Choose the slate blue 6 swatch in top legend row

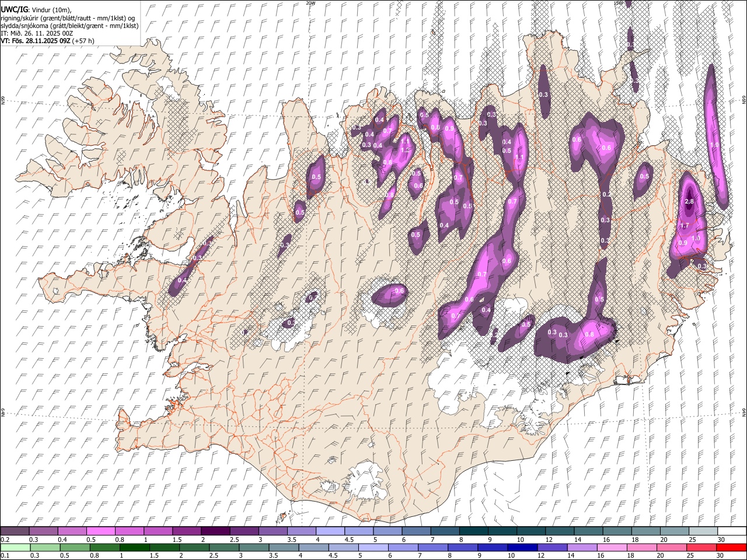[x=416, y=531]
